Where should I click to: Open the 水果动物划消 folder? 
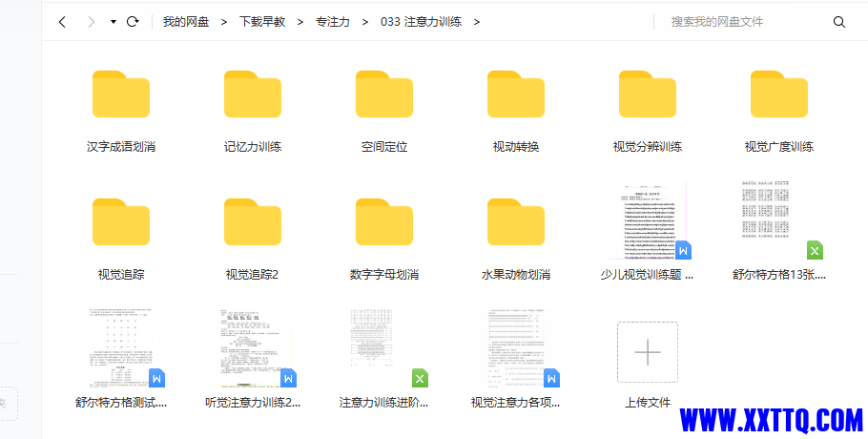coord(516,221)
